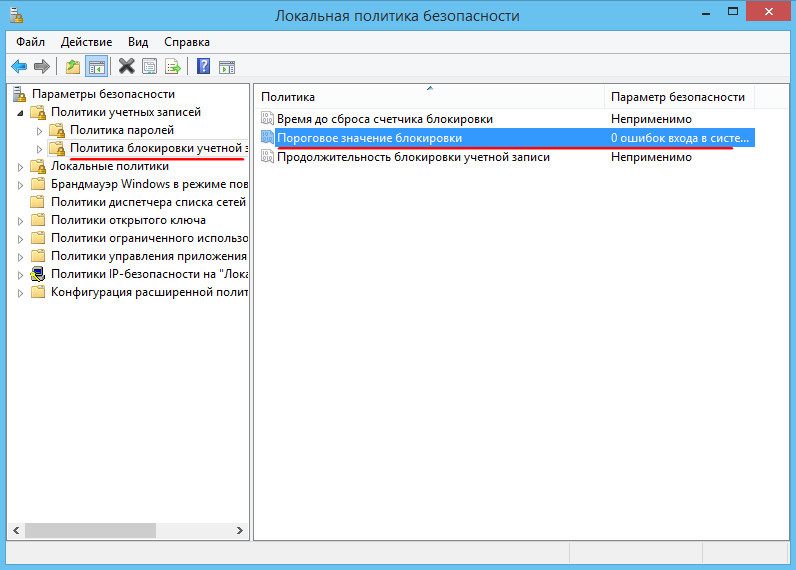
Task: Click the Конфигурация расширенной политики folder icon
Action: click(x=38, y=292)
